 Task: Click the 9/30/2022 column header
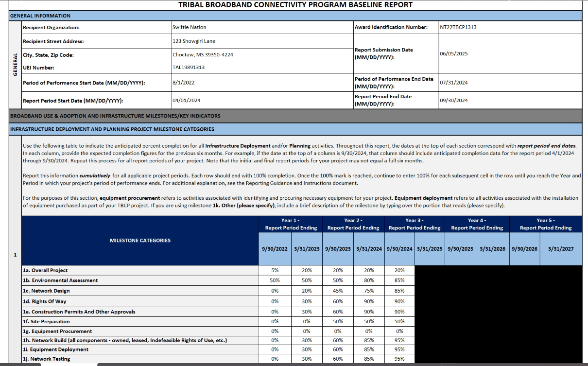point(275,249)
